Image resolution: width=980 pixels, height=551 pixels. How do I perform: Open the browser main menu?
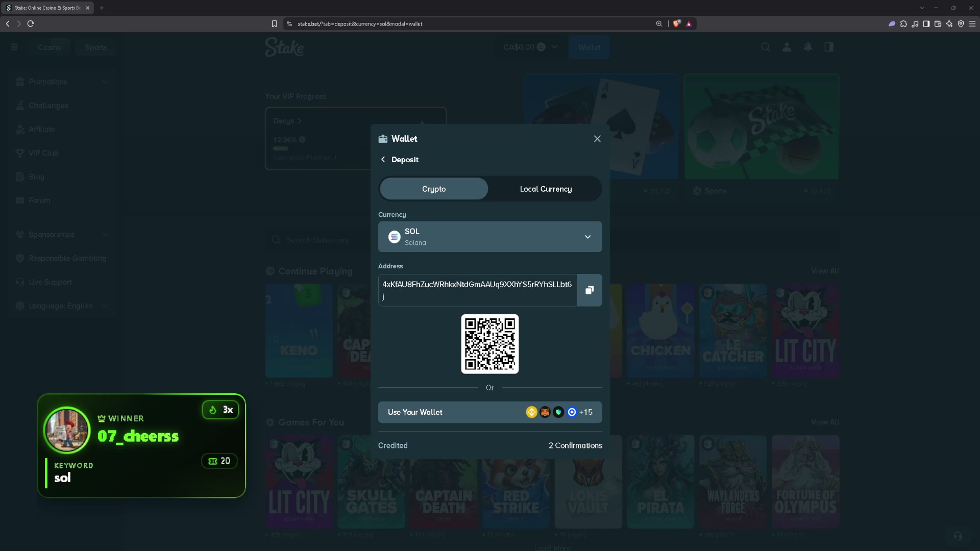pos(972,23)
